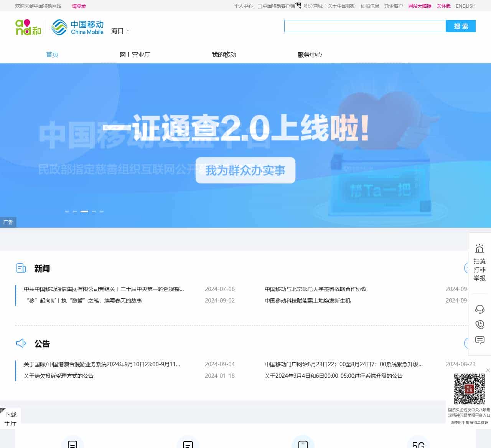Click the 网站无障碍 accessibility link
Image resolution: width=491 pixels, height=448 pixels.
(420, 6)
